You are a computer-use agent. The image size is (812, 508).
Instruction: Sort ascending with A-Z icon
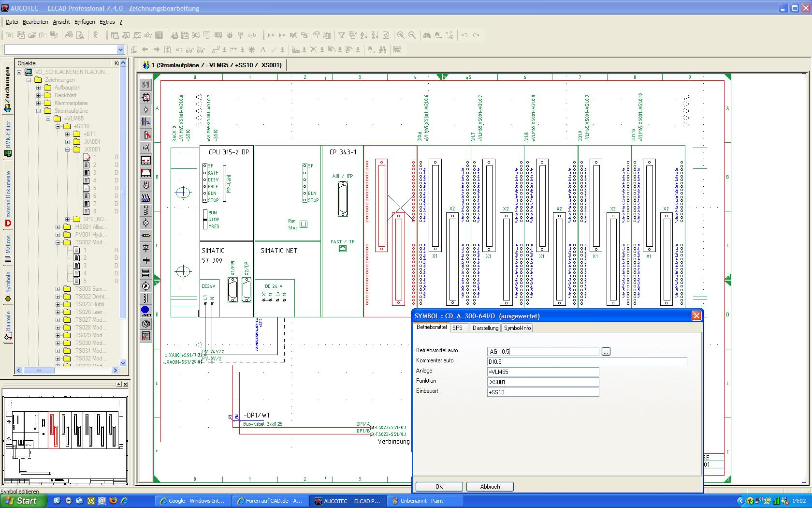click(363, 35)
